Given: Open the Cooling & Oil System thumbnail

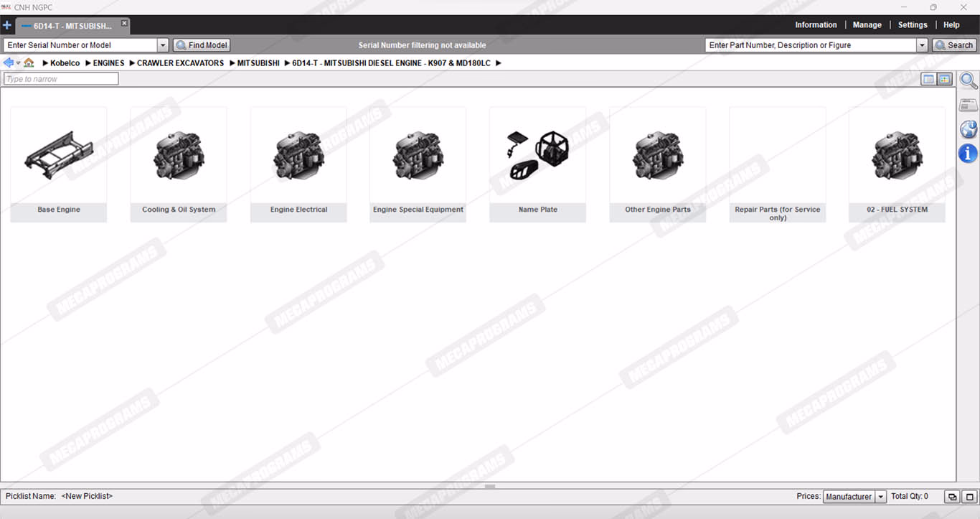Looking at the screenshot, I should point(179,164).
